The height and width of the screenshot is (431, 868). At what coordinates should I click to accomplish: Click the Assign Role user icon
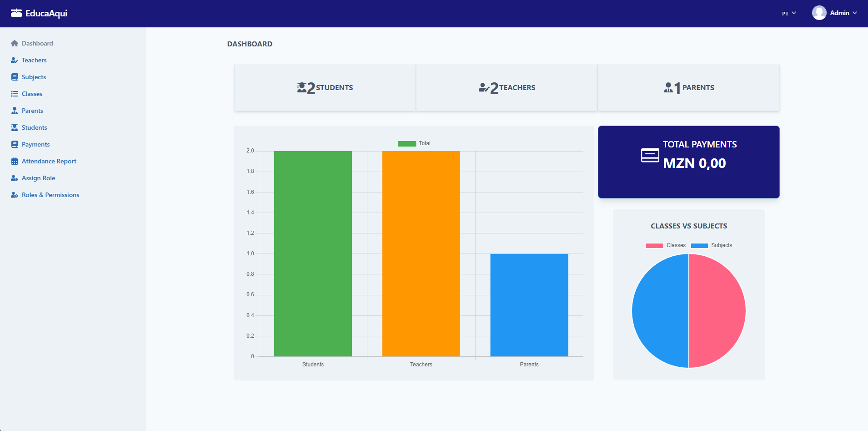click(15, 178)
